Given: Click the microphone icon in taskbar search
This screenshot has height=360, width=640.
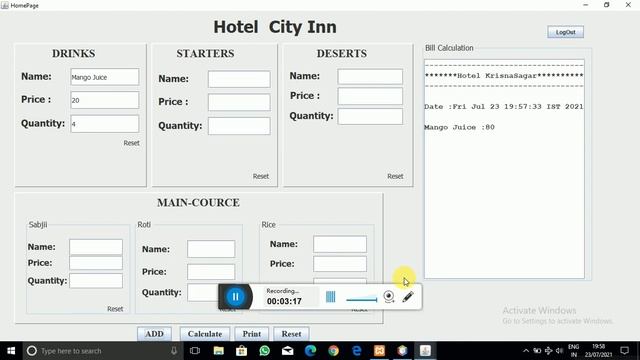Looking at the screenshot, I should [174, 351].
